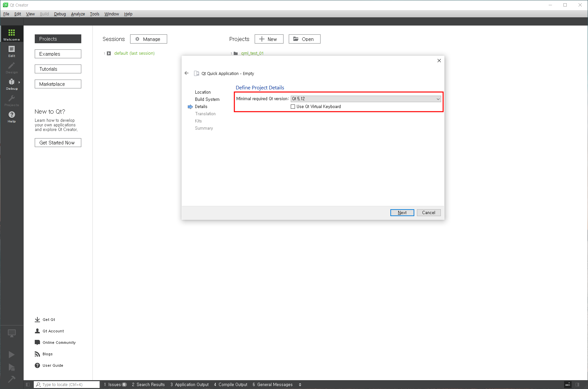Select the Examples welcome tab
Image resolution: width=588 pixels, height=389 pixels.
coord(58,54)
